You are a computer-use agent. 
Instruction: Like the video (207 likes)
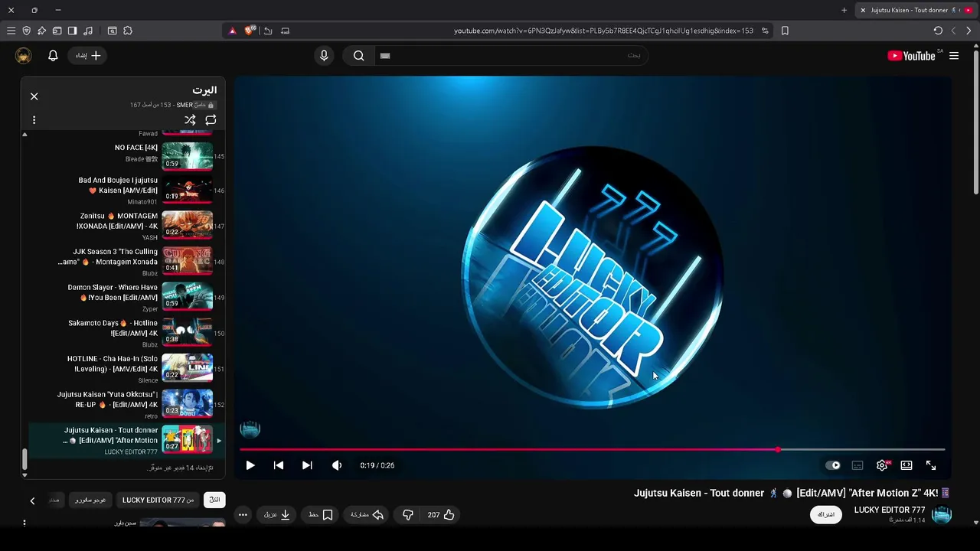[x=441, y=515]
